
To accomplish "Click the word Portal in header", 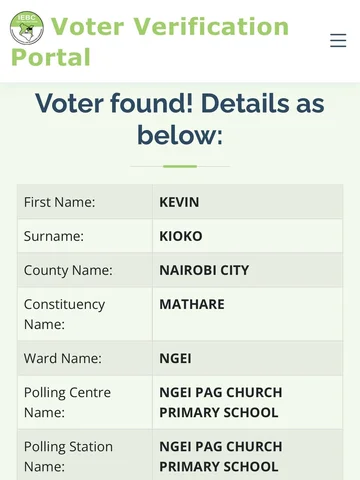I will point(51,57).
